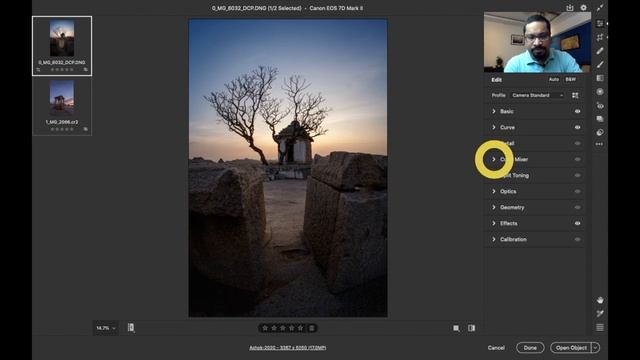Select the Graduated Filter tool
Viewport: 640px width, 360px height.
[x=600, y=78]
